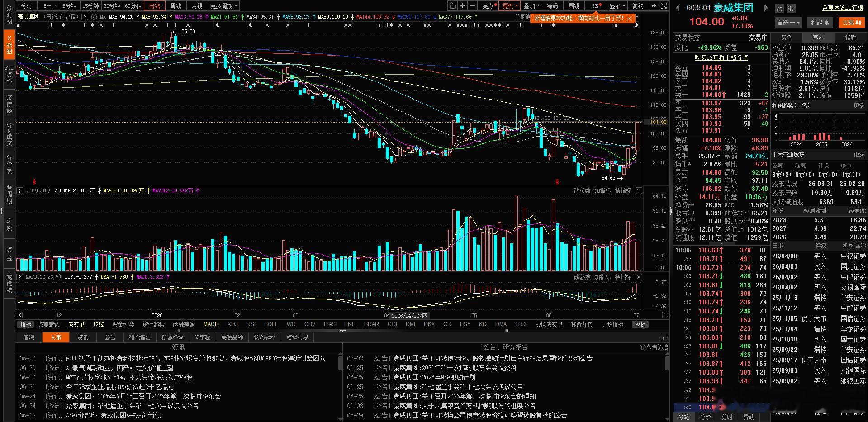This screenshot has width=868, height=422.
Task: Open 分价表 in sidebar
Action: tap(9, 164)
